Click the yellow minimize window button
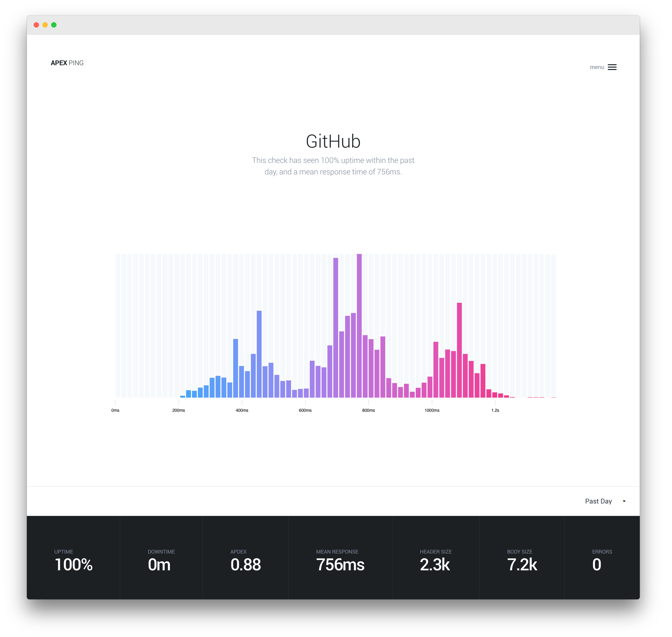The image size is (672, 637). point(45,25)
